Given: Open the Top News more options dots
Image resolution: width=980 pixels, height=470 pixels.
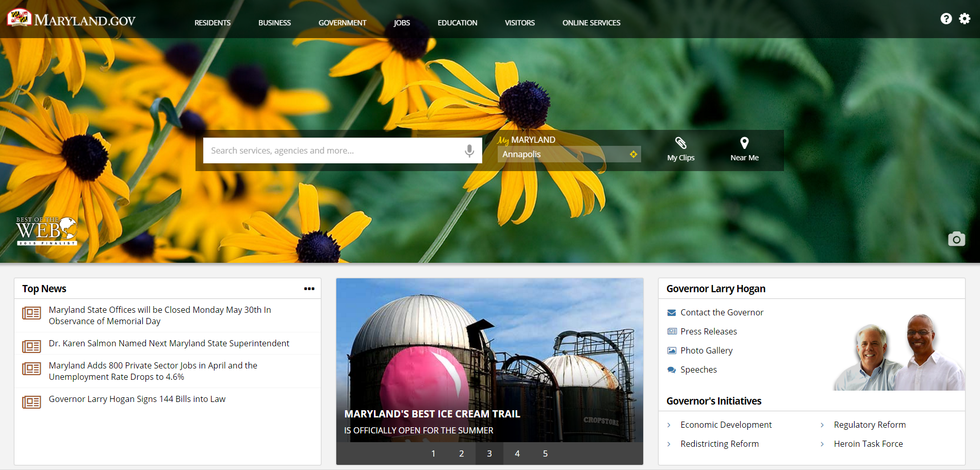Looking at the screenshot, I should click(309, 289).
